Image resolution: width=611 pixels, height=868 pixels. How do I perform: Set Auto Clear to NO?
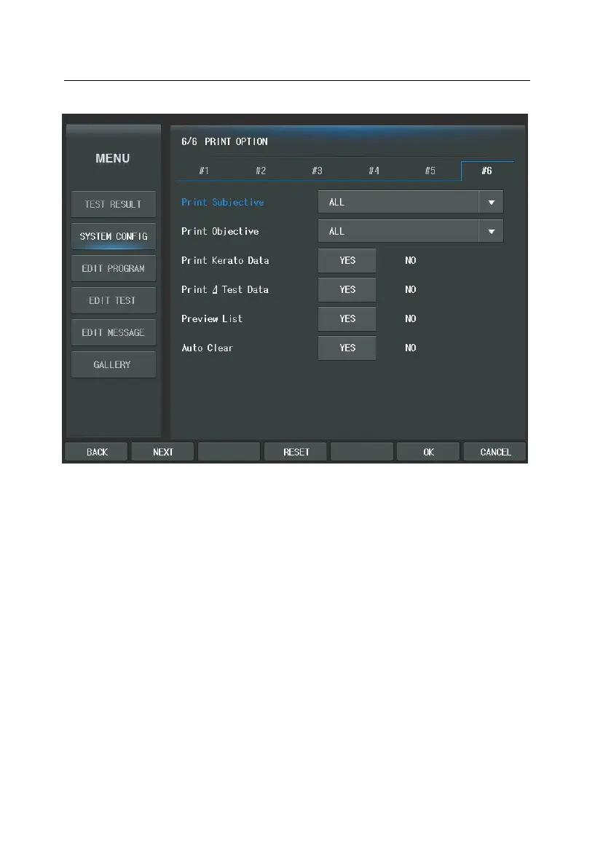(410, 348)
